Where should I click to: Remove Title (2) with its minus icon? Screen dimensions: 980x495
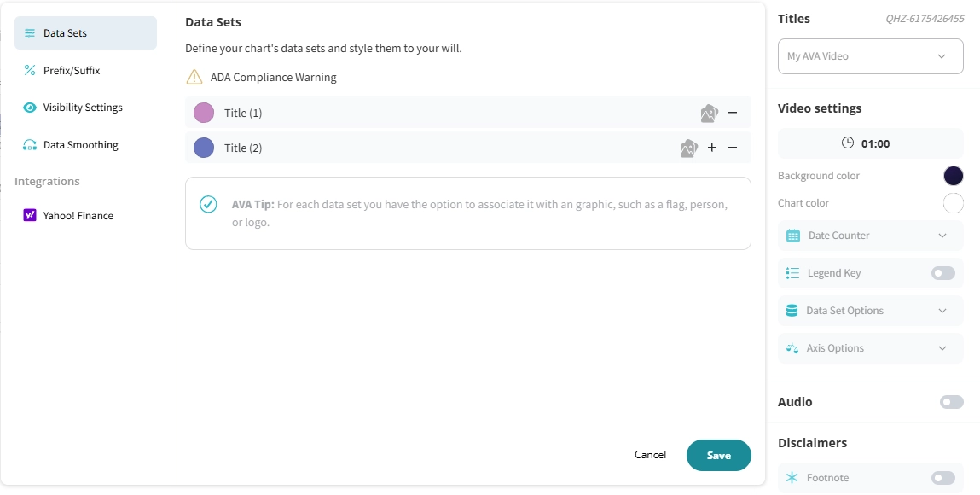(733, 148)
